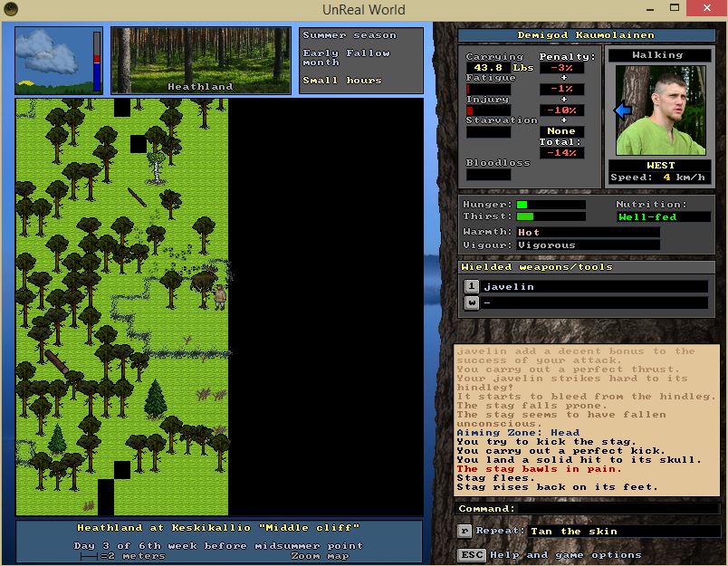Image resolution: width=728 pixels, height=566 pixels.
Task: Click the red stag bawls in pain line
Action: pyautogui.click(x=539, y=469)
